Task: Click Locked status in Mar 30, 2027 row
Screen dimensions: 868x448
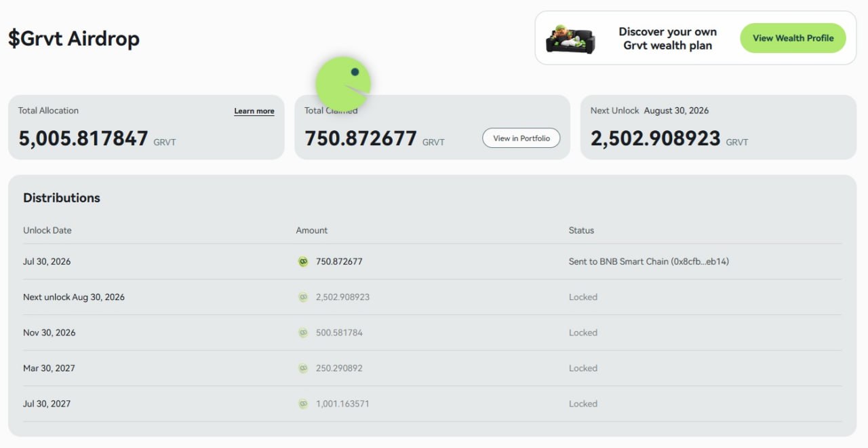Action: coord(583,368)
